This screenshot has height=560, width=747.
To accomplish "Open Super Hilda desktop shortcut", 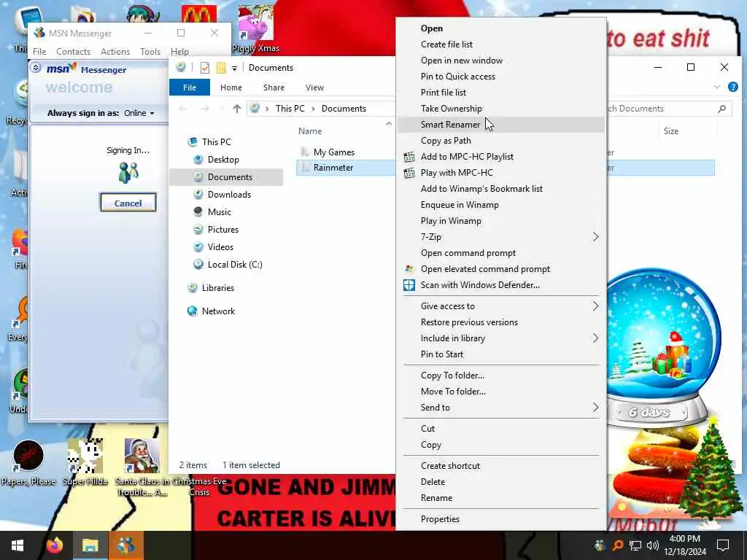I will [x=85, y=462].
